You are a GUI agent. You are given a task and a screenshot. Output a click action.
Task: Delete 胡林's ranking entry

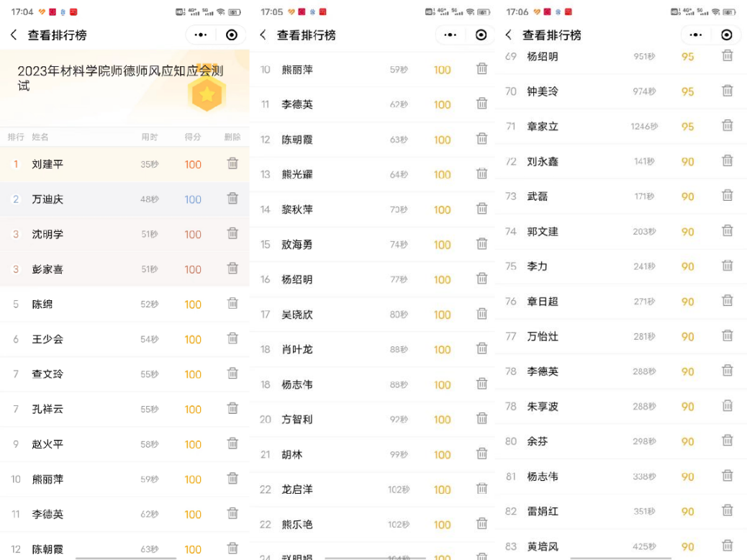[482, 453]
